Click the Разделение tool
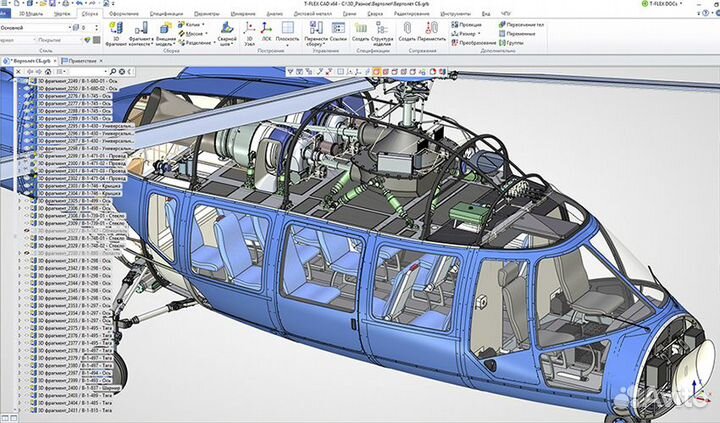720x423 pixels. coord(195,43)
